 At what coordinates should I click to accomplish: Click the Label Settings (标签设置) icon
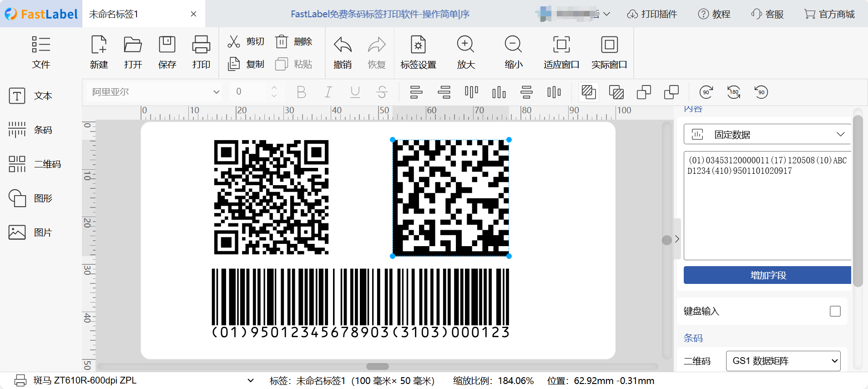point(418,45)
